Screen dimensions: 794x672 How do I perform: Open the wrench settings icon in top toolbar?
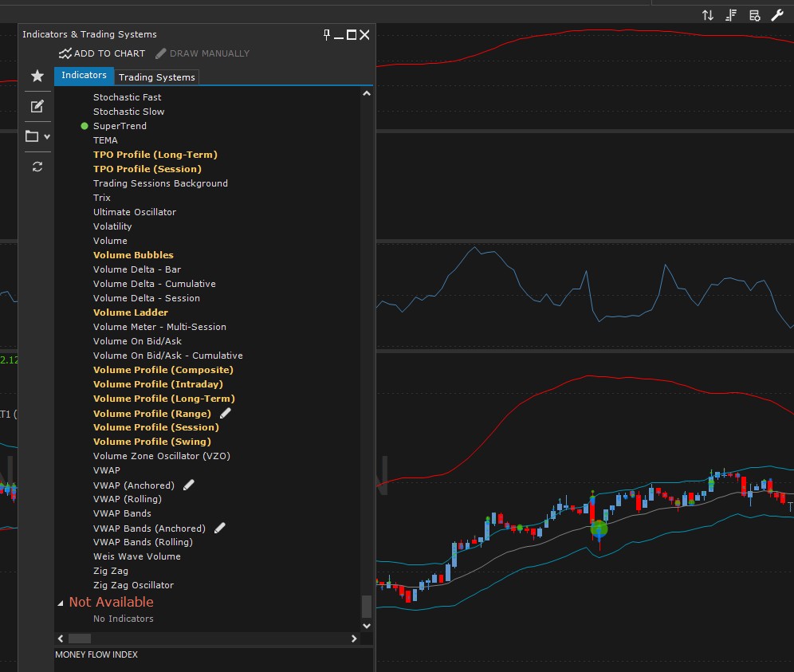click(x=777, y=15)
